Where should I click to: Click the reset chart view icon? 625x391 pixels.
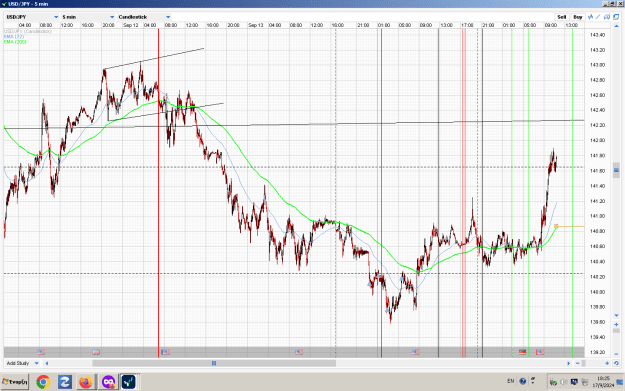(616, 363)
